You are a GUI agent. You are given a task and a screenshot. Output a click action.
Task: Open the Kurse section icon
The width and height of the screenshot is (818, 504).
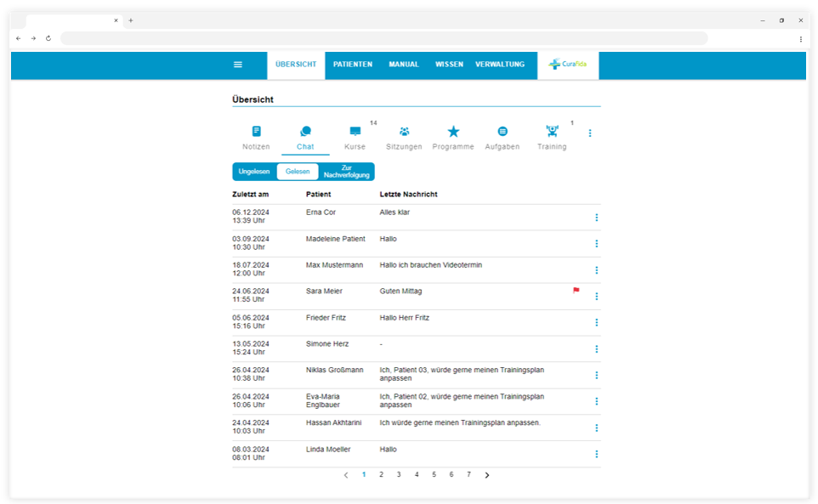point(355,131)
